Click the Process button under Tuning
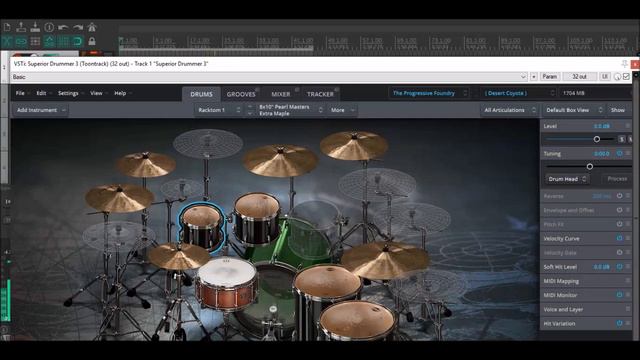 click(x=617, y=179)
